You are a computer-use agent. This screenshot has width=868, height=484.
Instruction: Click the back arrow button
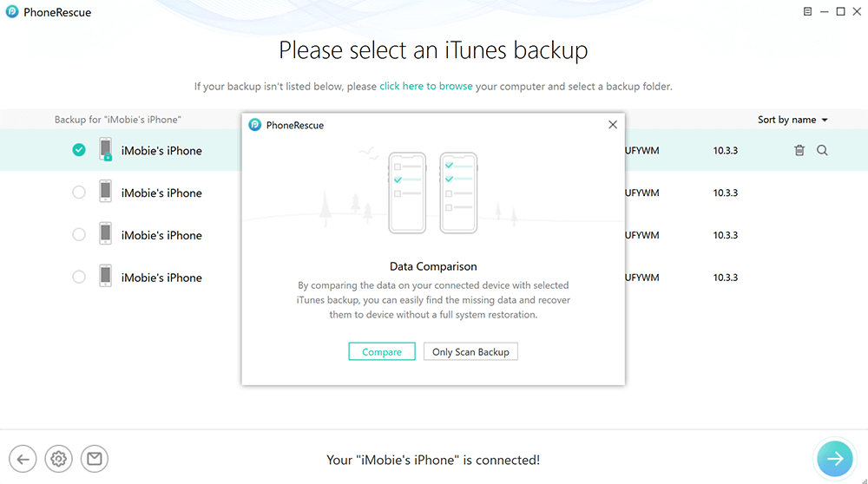[x=23, y=459]
